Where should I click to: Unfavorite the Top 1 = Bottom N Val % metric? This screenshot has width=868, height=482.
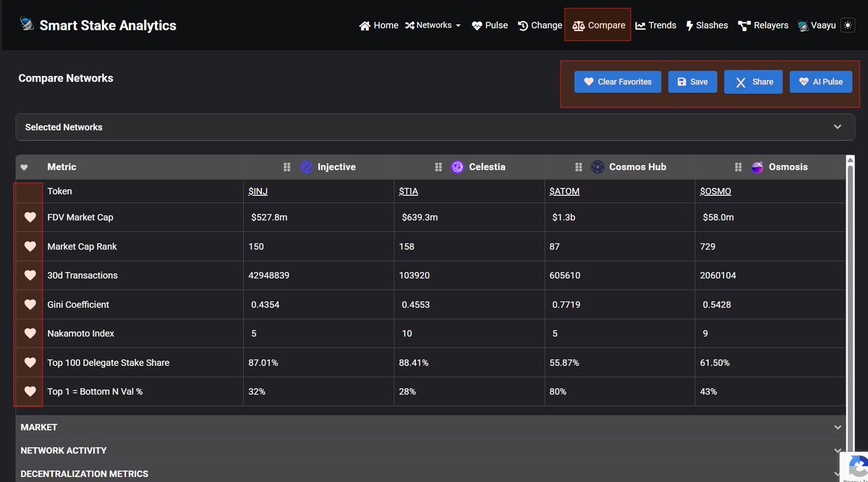(30, 391)
